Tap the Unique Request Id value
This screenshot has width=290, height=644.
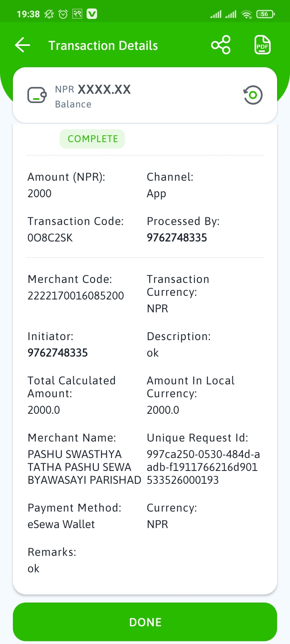pyautogui.click(x=203, y=467)
